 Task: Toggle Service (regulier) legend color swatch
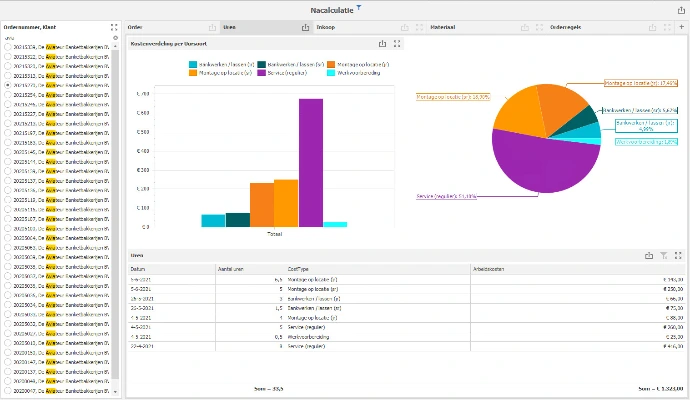(263, 73)
